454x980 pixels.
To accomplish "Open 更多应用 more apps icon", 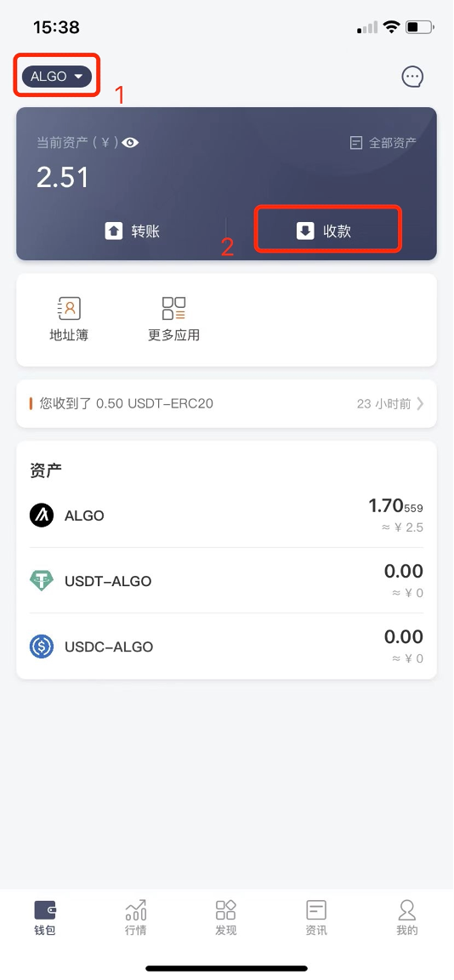I will click(173, 319).
